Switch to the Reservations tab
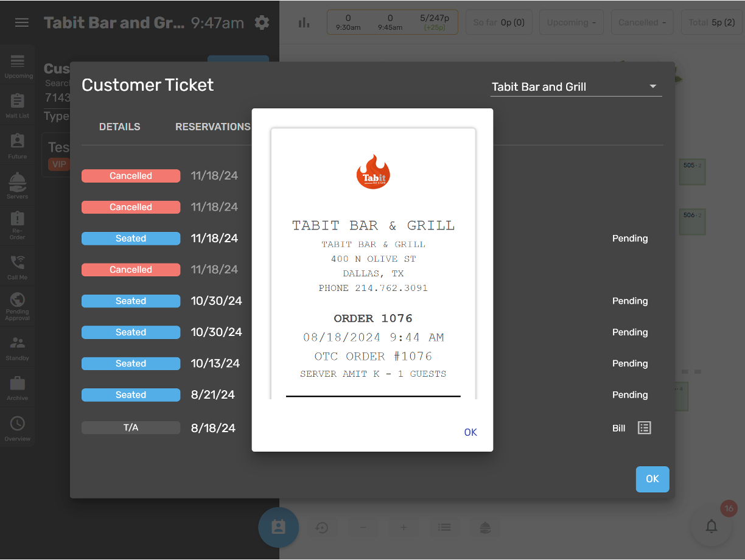 click(x=212, y=127)
